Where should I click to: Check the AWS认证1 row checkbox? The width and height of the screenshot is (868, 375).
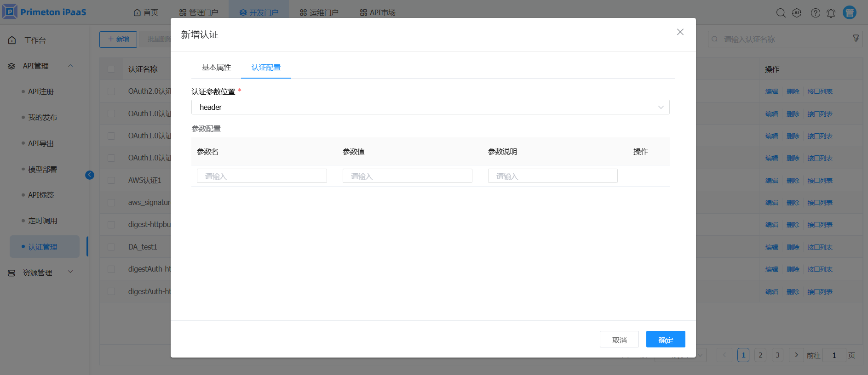tap(111, 180)
